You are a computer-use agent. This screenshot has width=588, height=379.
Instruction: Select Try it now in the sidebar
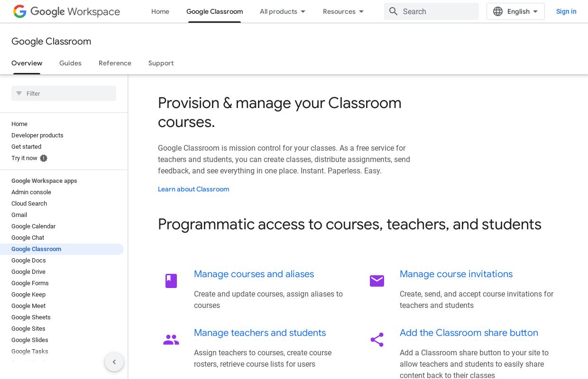pyautogui.click(x=24, y=158)
